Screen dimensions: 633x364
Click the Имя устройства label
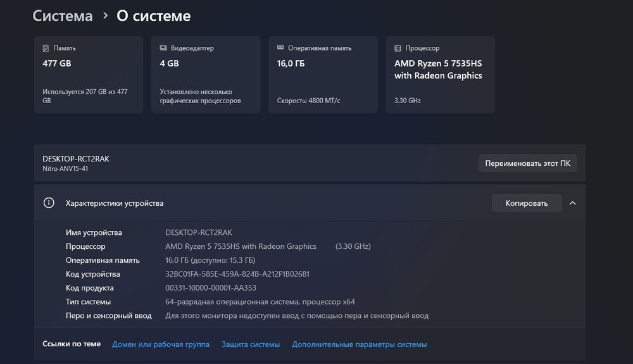(94, 232)
